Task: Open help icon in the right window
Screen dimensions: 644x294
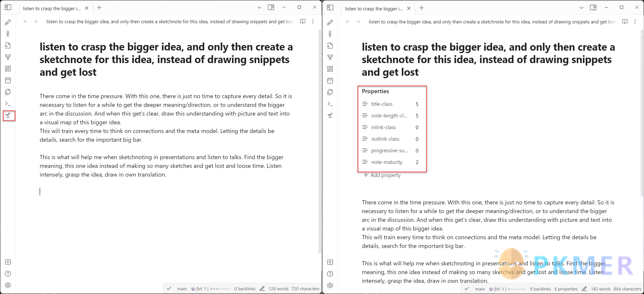Action: 330,274
